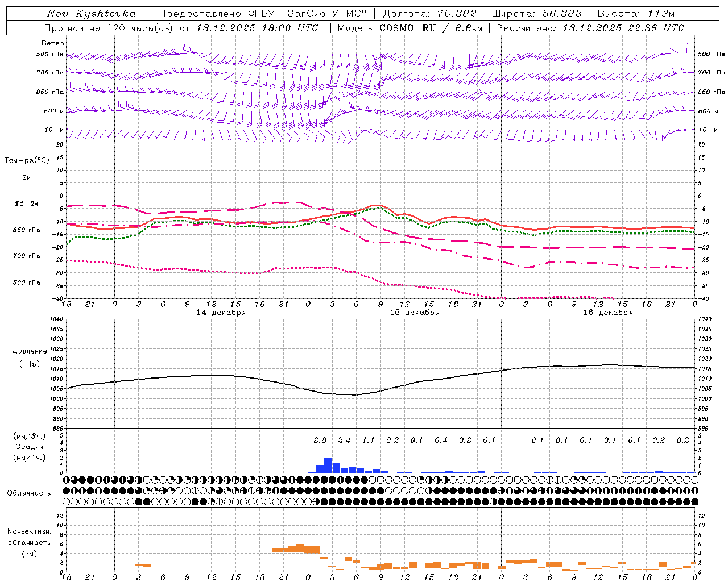Click the elevation value Высота: 113м
Viewport: 728px width, 582px height.
click(635, 14)
